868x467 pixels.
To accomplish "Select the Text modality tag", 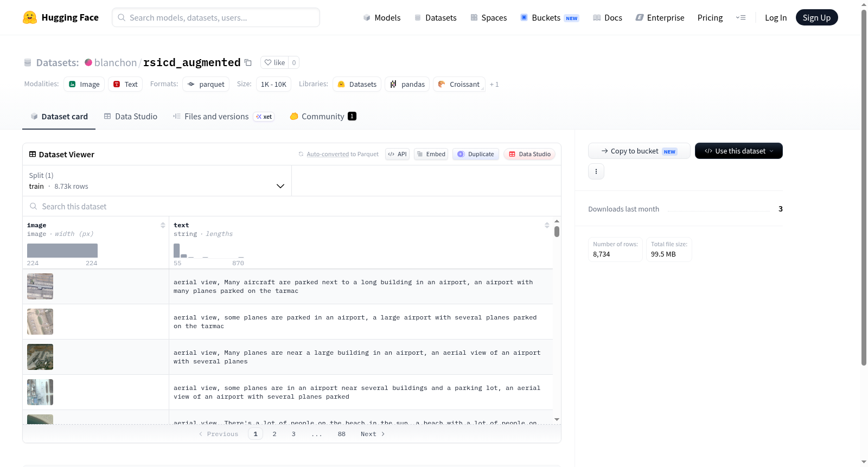I will pyautogui.click(x=125, y=84).
